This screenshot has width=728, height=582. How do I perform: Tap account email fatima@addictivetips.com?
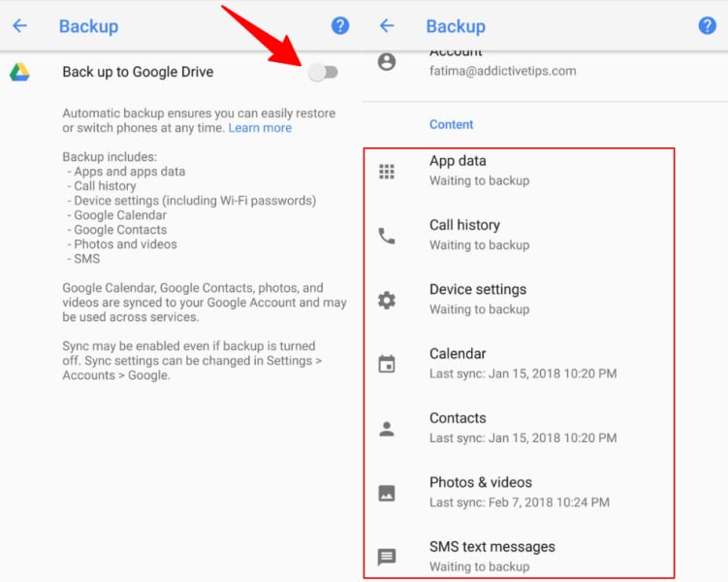(x=503, y=71)
